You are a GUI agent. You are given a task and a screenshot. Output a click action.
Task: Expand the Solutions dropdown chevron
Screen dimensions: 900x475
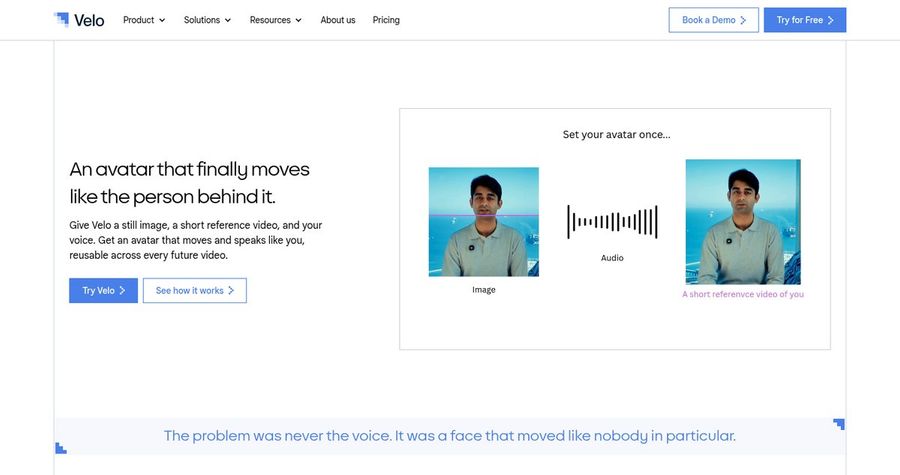pos(228,20)
